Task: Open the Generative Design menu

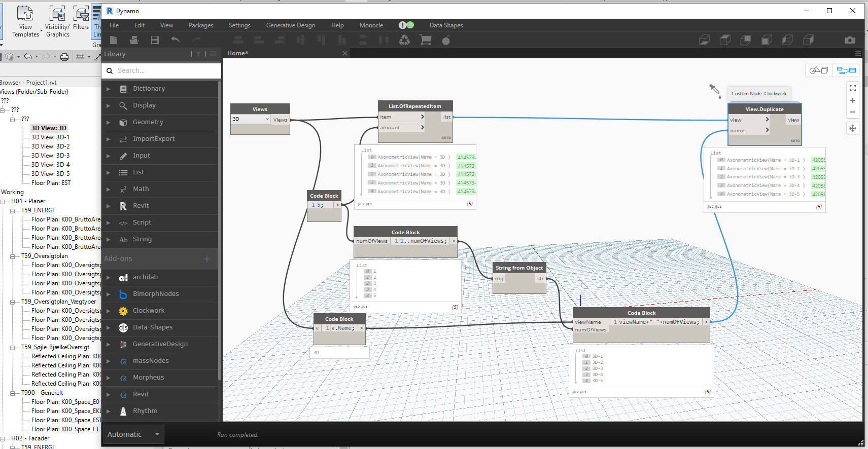Action: pyautogui.click(x=290, y=25)
